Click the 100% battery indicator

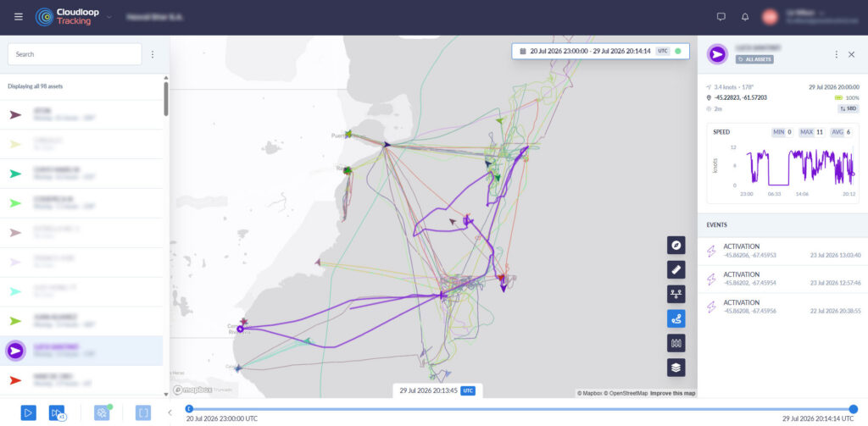[847, 98]
